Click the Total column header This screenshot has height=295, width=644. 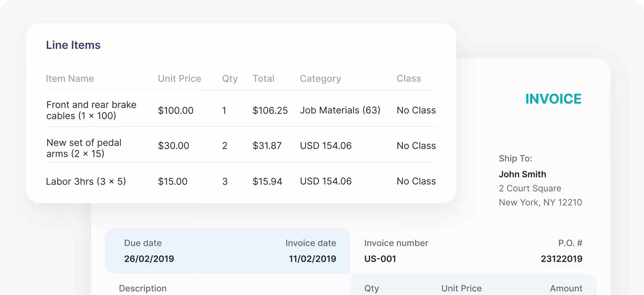coord(264,79)
